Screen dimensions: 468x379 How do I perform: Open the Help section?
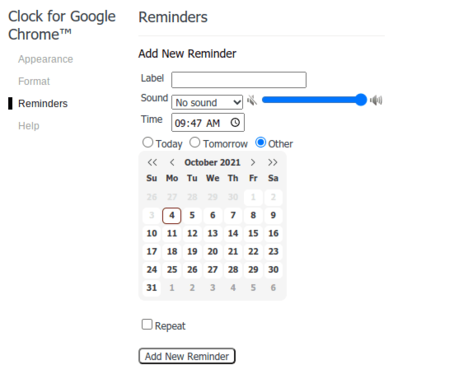(29, 126)
